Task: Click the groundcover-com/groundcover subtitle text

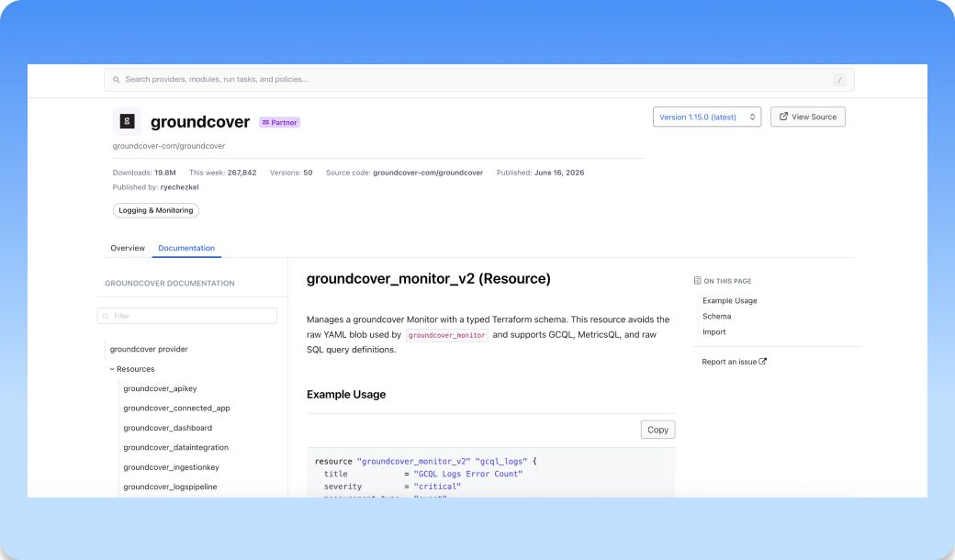Action: tap(169, 146)
